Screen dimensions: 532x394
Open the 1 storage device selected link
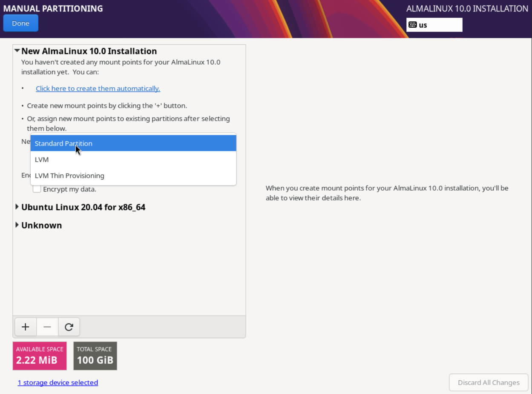point(58,383)
